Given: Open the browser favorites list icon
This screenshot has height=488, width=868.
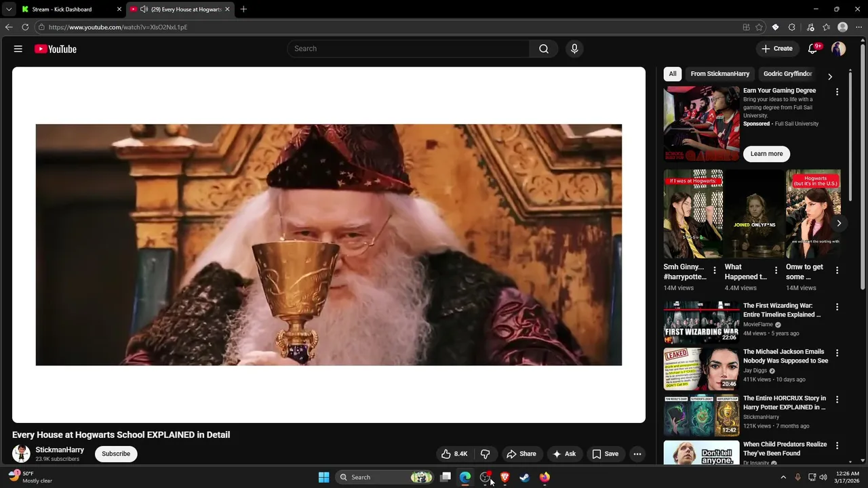Looking at the screenshot, I should (827, 27).
